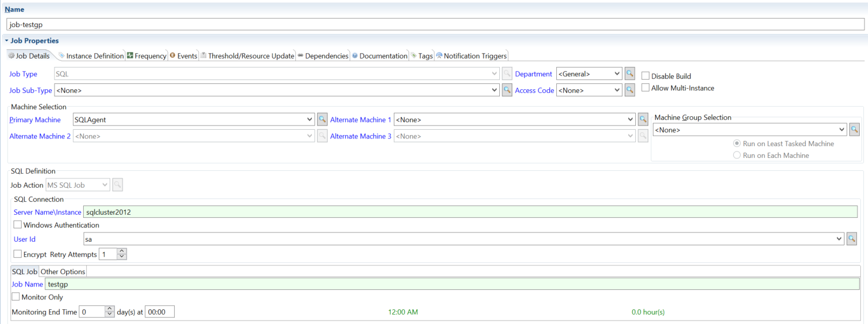Click the Alternate Machine 1 lookup icon

pyautogui.click(x=643, y=120)
